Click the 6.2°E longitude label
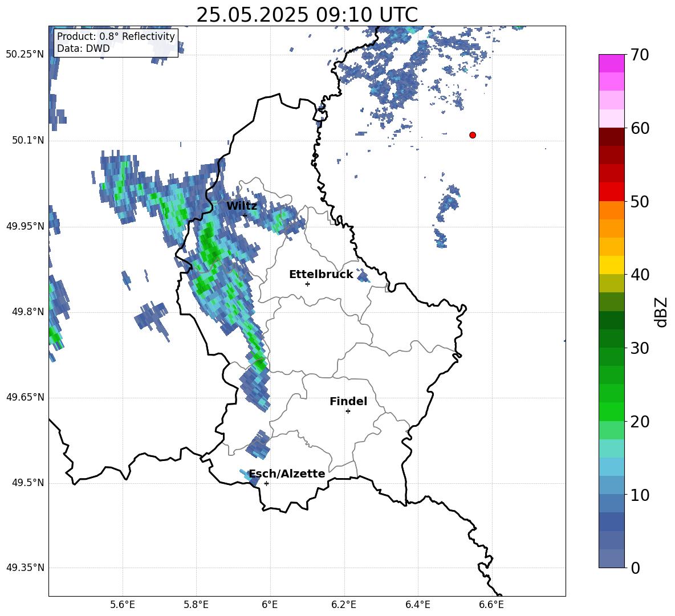This screenshot has width=675, height=616. (344, 605)
